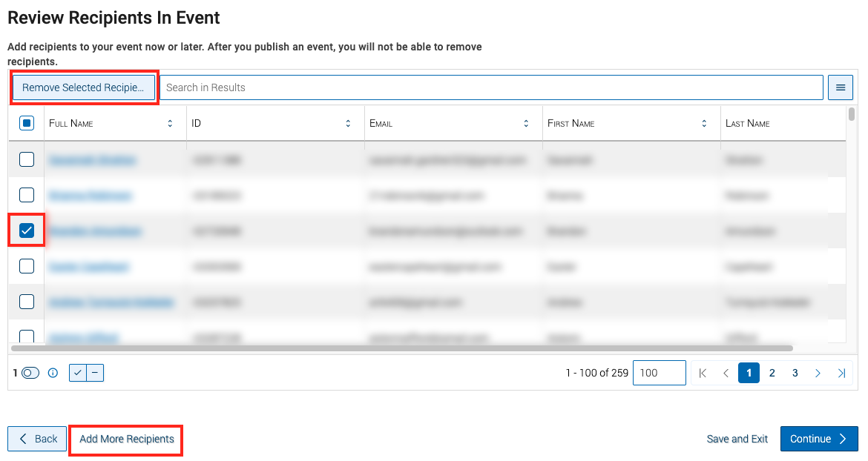
Task: Click Add More Recipients
Action: 127,439
